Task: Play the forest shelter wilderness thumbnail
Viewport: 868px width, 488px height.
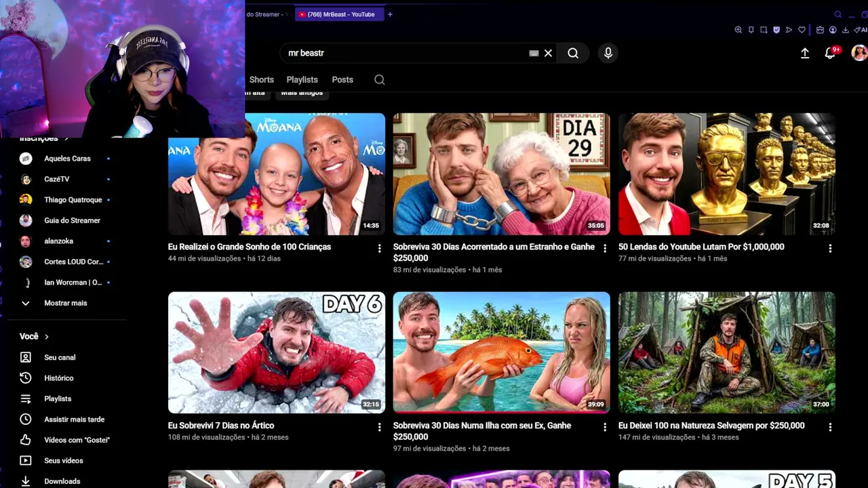Action: 727,352
